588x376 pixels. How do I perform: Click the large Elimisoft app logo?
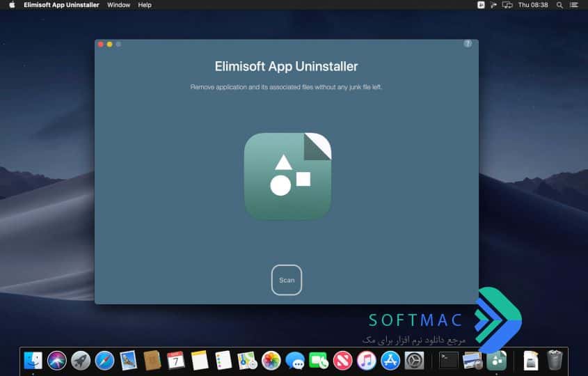pyautogui.click(x=287, y=176)
